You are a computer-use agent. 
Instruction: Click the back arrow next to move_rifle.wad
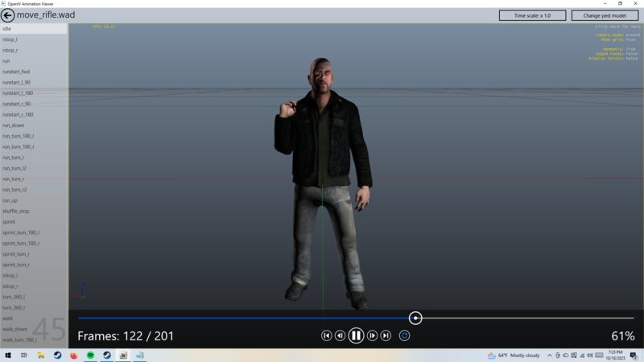click(8, 15)
